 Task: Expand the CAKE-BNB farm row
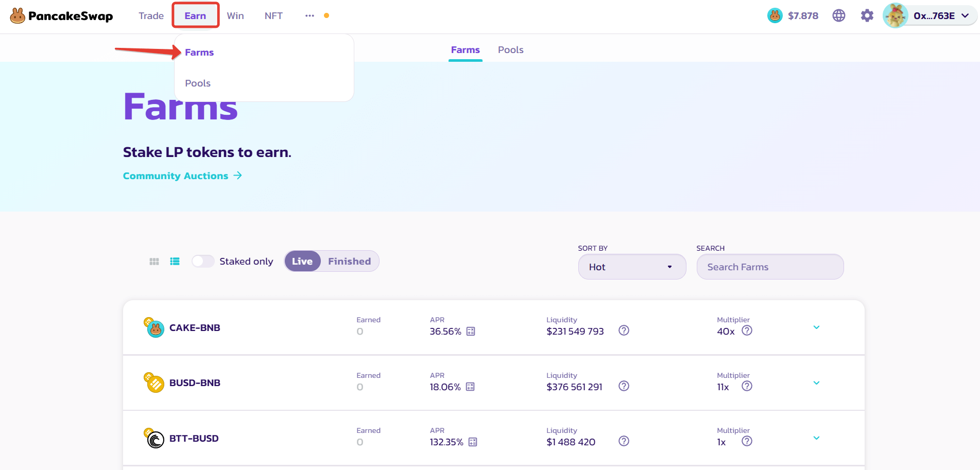(816, 327)
